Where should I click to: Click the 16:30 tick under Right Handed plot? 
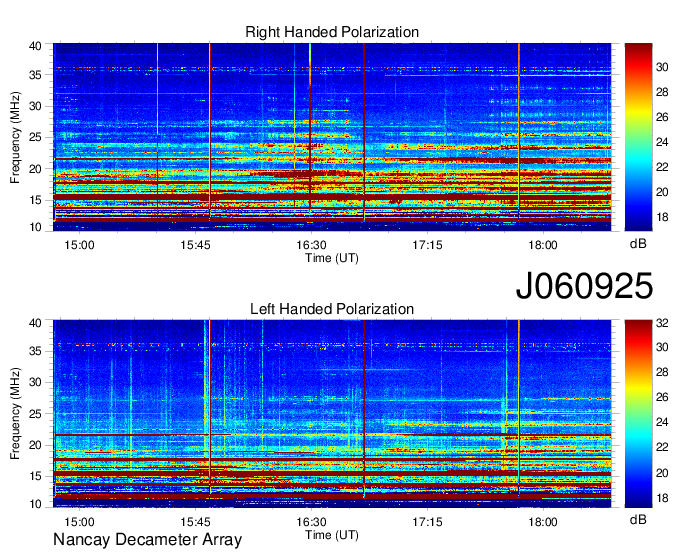coord(311,245)
